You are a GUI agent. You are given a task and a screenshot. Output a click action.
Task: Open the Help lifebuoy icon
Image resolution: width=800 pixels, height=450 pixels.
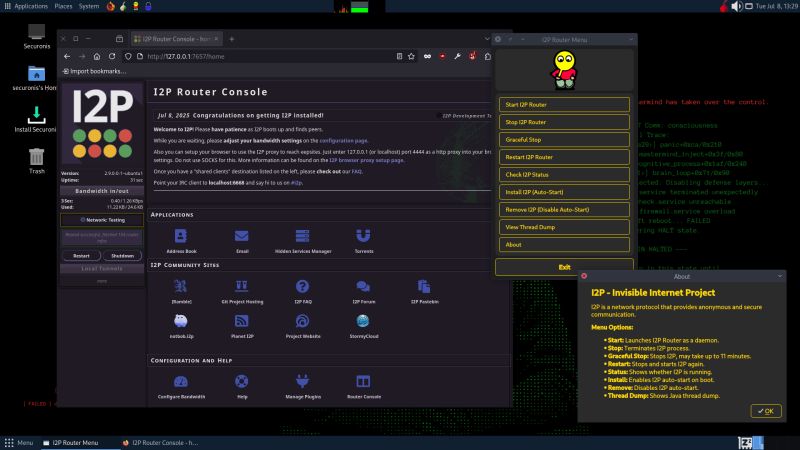click(x=241, y=381)
